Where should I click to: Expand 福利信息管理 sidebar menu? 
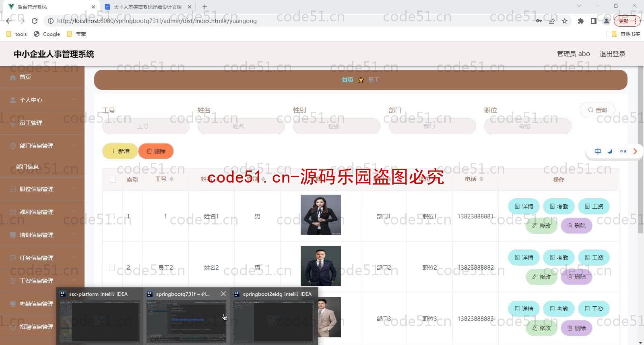point(42,212)
